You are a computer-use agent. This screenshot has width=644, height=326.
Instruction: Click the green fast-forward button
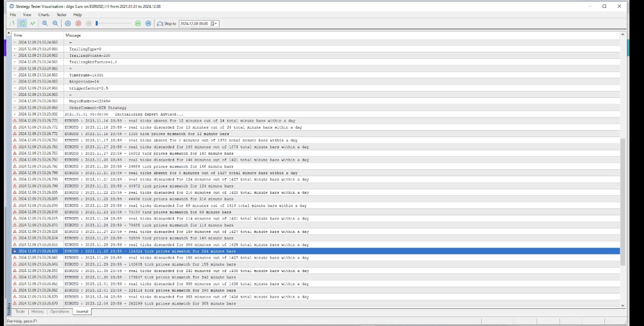138,24
